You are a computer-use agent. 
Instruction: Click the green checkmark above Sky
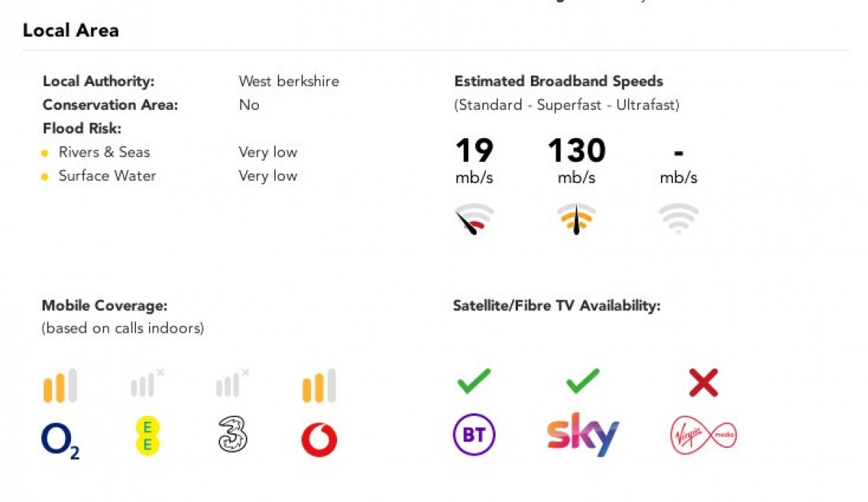[582, 381]
